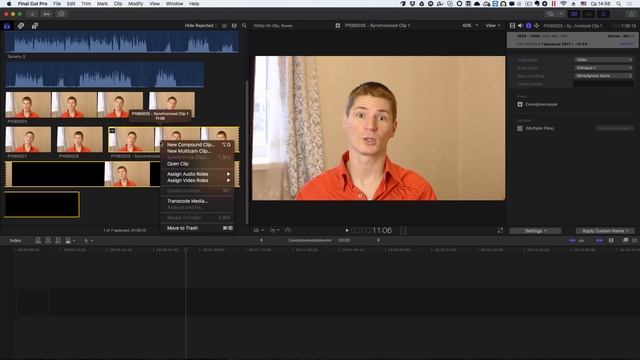This screenshot has height=360, width=640.
Task: Click the viewer play button
Action: 347,231
